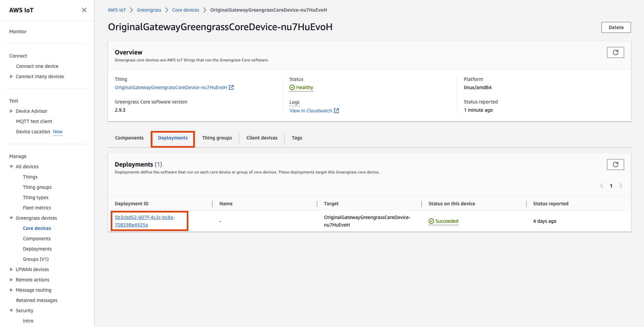Open Thing link external icon
This screenshot has height=327, width=644.
point(231,87)
